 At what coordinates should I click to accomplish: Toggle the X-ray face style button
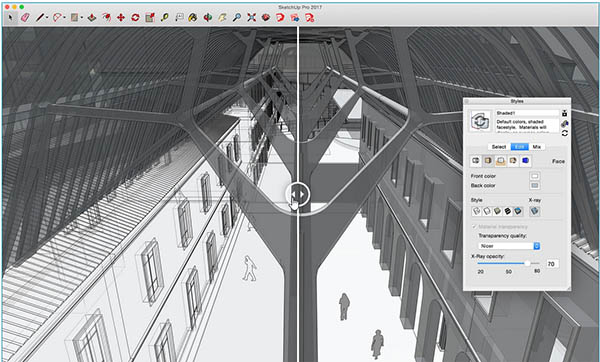point(535,211)
